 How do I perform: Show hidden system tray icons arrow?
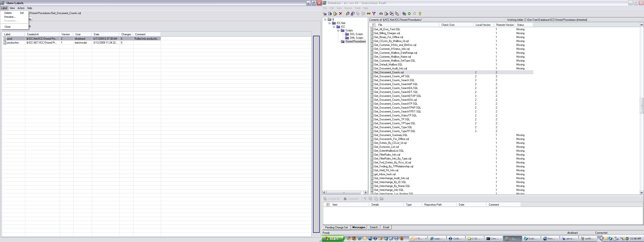(601, 239)
